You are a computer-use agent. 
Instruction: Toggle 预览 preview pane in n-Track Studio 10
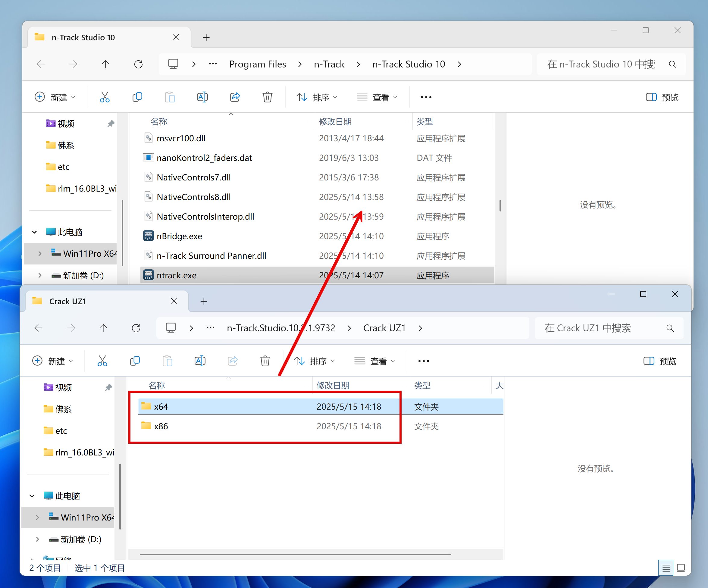click(662, 97)
